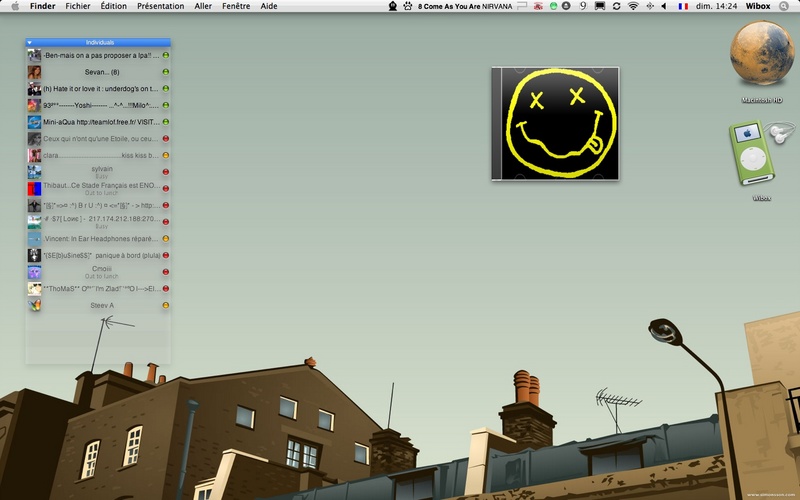Select contact Thibaut Ce Stade Français
Screen dimensions: 800x500
(x=98, y=189)
